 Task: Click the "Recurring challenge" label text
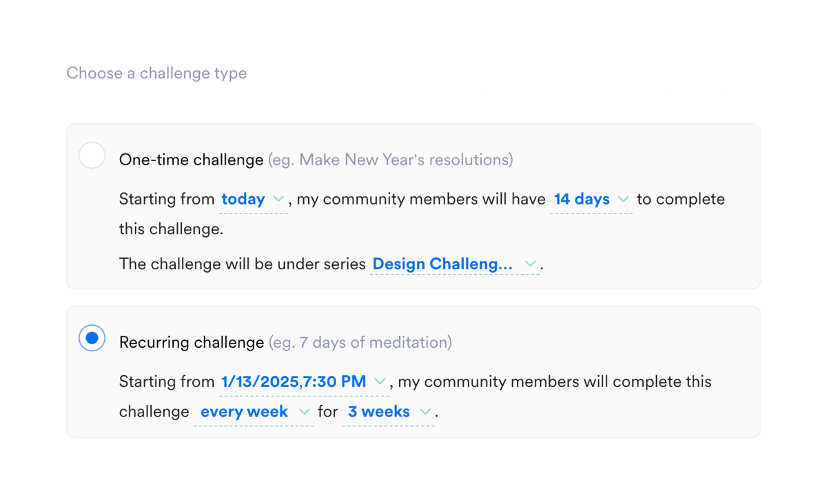point(192,342)
